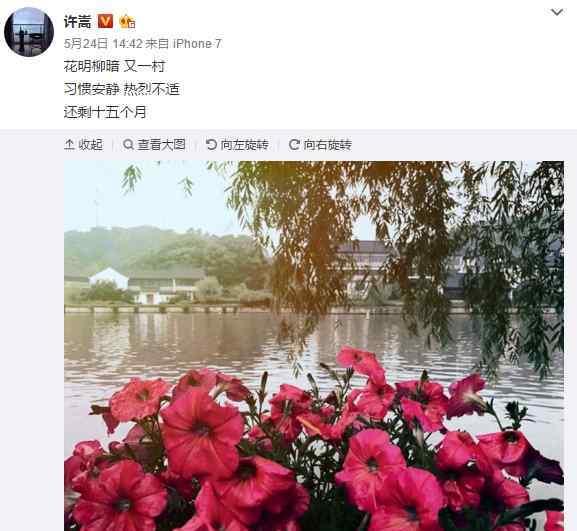Rotate the image with 向右旋转
The height and width of the screenshot is (531, 577).
pyautogui.click(x=321, y=145)
